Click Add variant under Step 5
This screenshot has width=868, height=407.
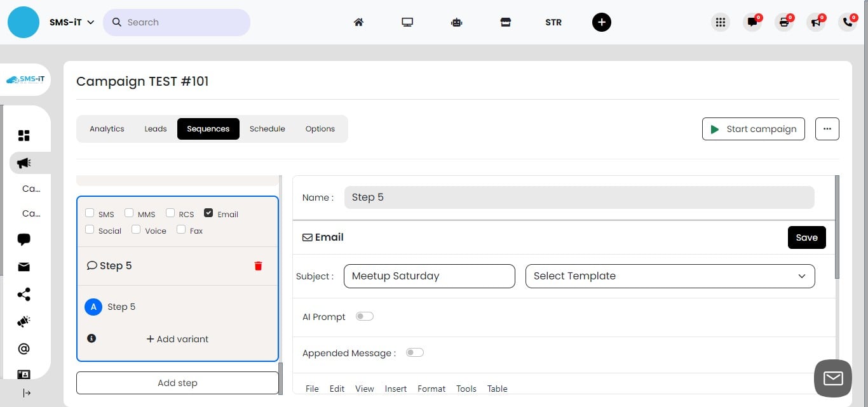point(177,338)
